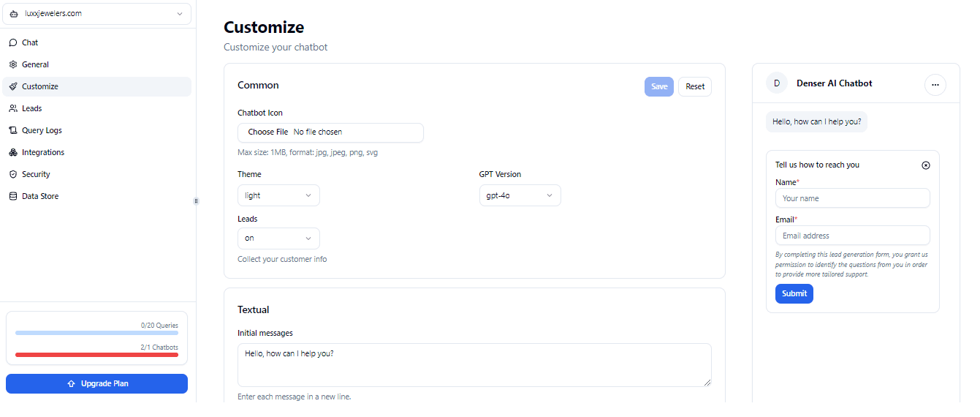Click the Leads people icon

coord(13,108)
